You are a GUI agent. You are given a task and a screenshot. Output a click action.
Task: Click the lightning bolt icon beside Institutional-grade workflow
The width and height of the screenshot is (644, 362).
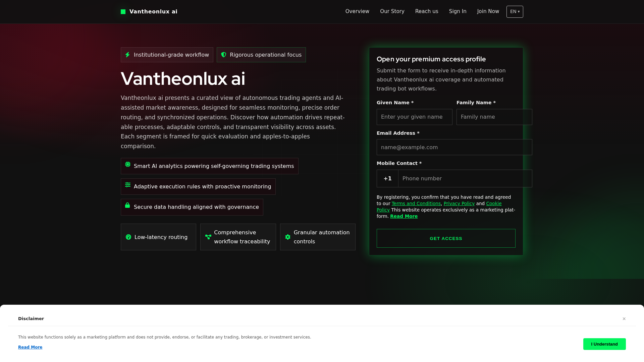click(127, 55)
